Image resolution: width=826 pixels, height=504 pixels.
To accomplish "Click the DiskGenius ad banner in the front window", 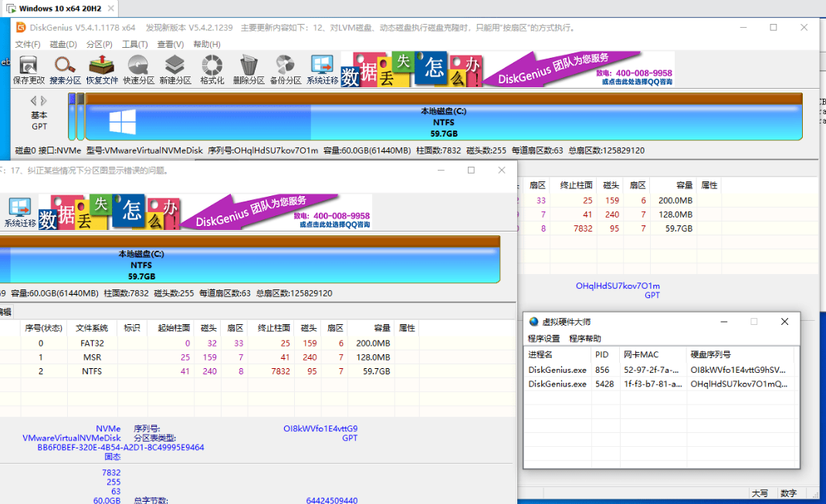I will point(205,212).
